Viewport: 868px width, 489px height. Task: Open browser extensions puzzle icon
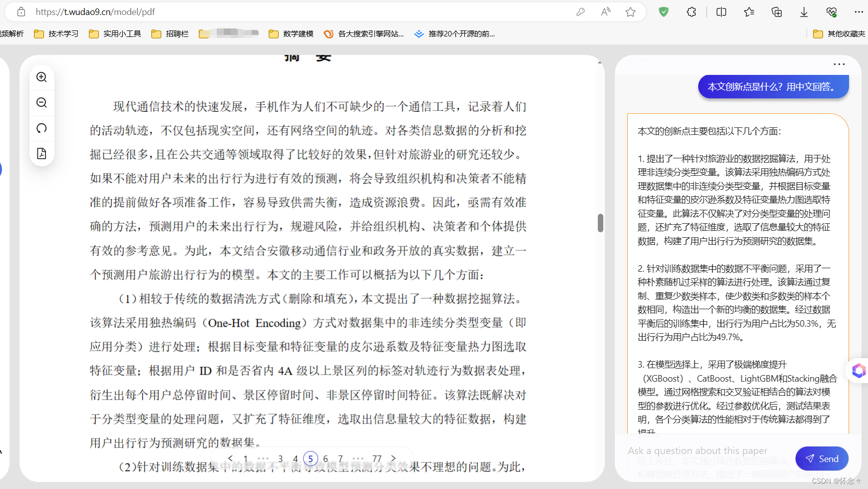[691, 12]
